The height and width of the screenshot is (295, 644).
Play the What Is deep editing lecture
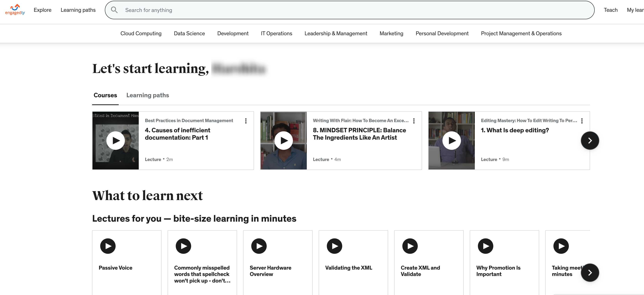[x=451, y=141]
